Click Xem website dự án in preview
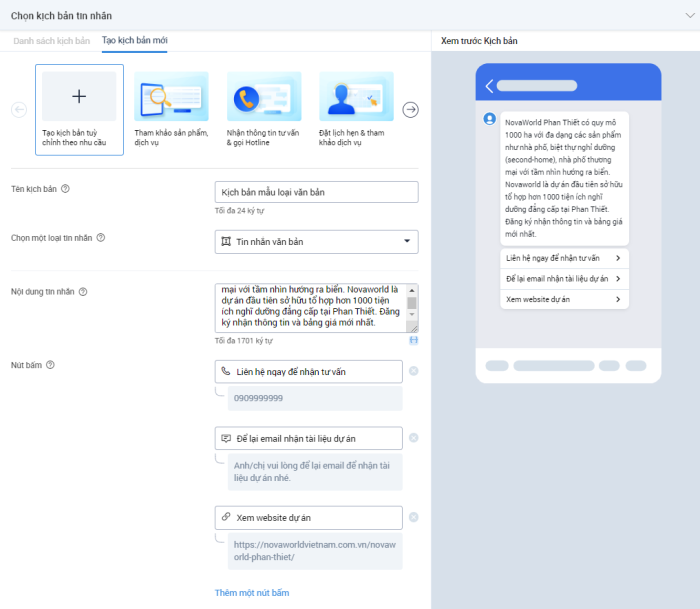The width and height of the screenshot is (700, 609). click(x=564, y=299)
